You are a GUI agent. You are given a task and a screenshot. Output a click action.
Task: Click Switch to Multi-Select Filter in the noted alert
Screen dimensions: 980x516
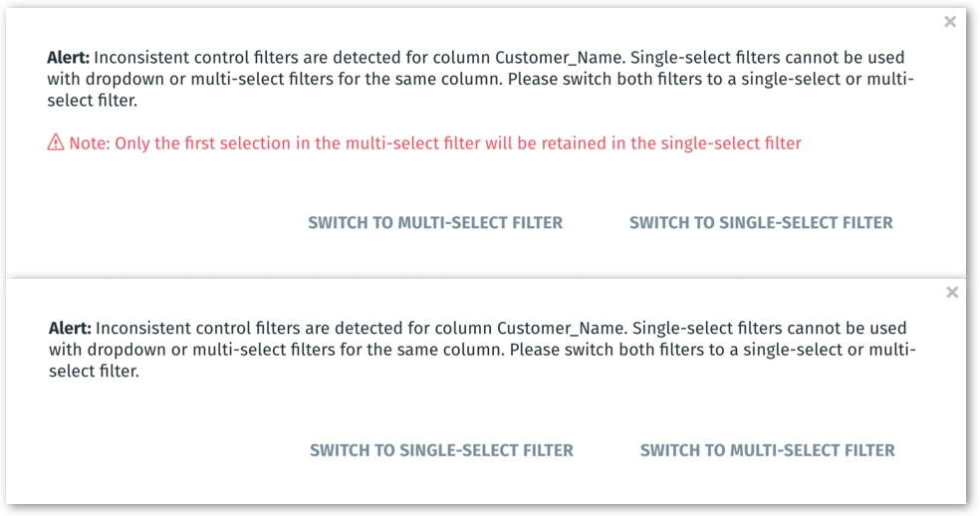click(435, 223)
